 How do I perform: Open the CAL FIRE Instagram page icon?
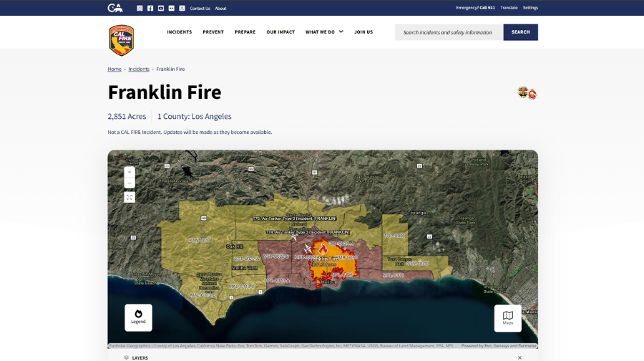pyautogui.click(x=140, y=8)
